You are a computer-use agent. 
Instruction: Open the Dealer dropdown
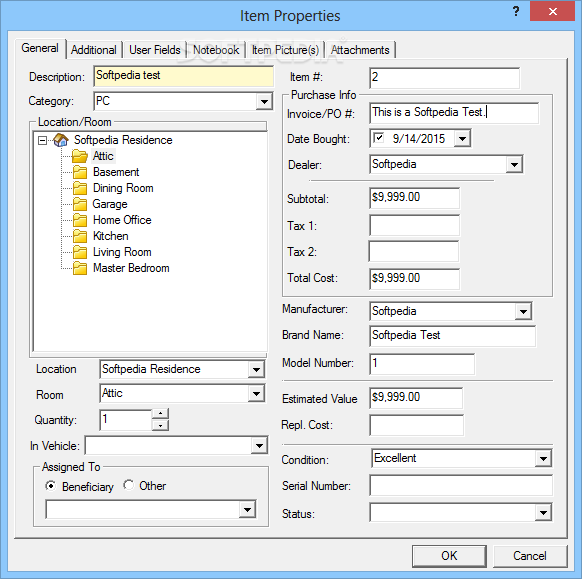click(514, 164)
